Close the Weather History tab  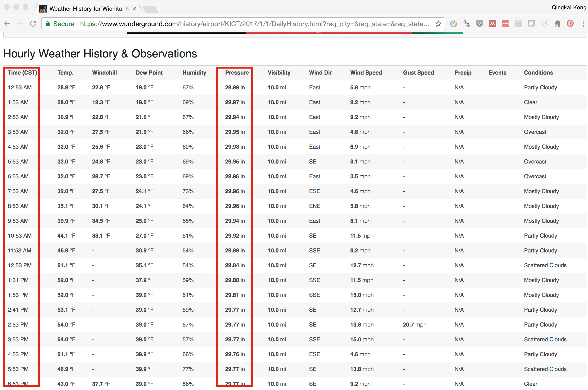(x=134, y=9)
